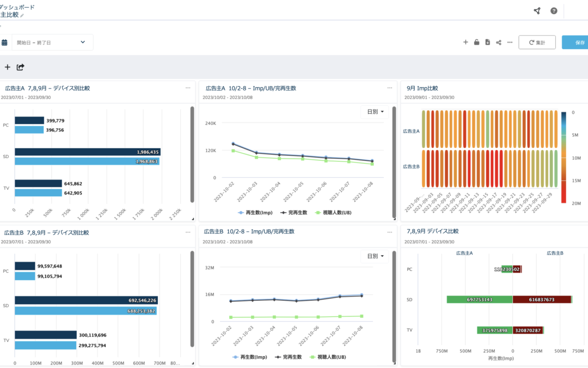Open options menu for 広告主B デバイス別比較 widget
Screen dimensions: 588x368
tap(188, 232)
